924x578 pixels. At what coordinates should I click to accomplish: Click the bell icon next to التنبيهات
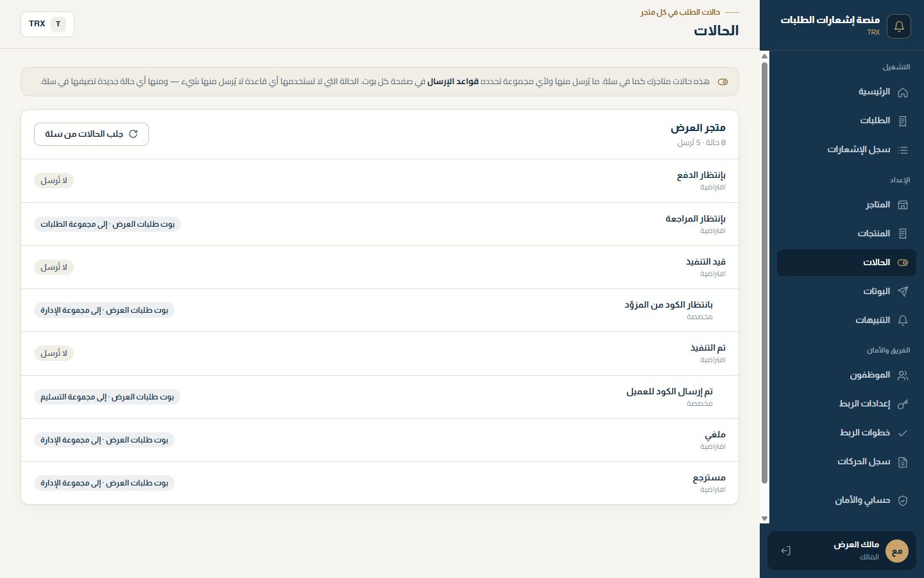tap(903, 320)
